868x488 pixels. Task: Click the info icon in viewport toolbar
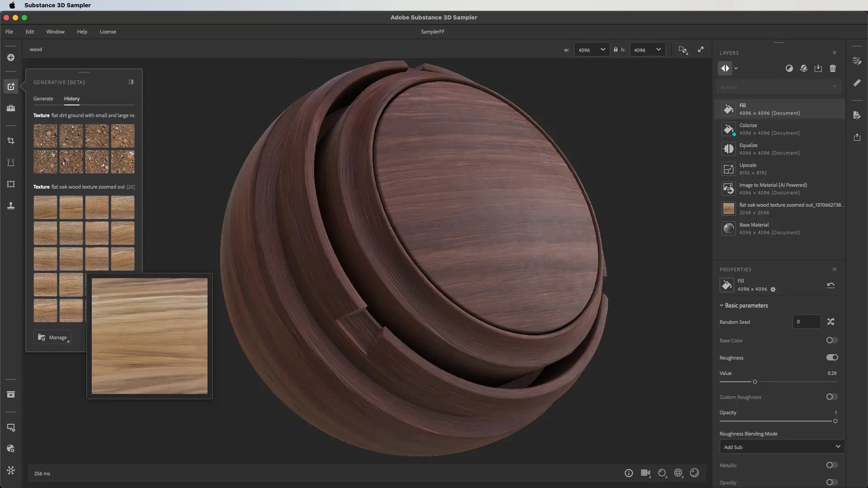(x=629, y=473)
